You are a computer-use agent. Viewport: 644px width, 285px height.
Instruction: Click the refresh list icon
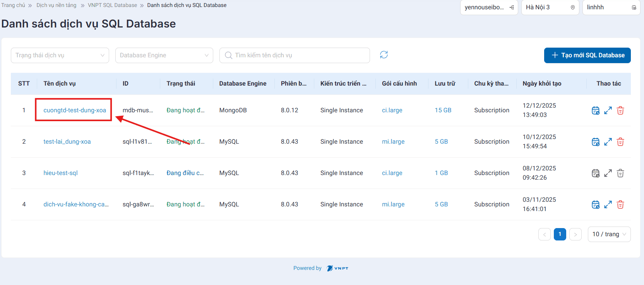(384, 55)
